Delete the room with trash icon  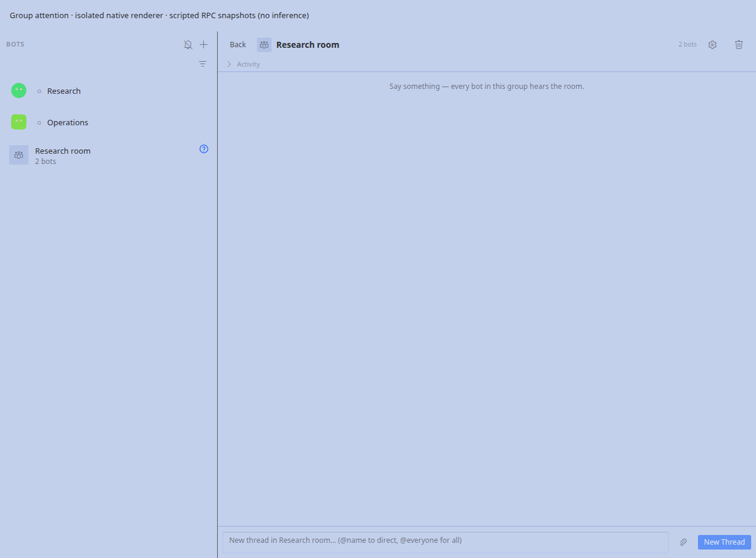pyautogui.click(x=739, y=45)
